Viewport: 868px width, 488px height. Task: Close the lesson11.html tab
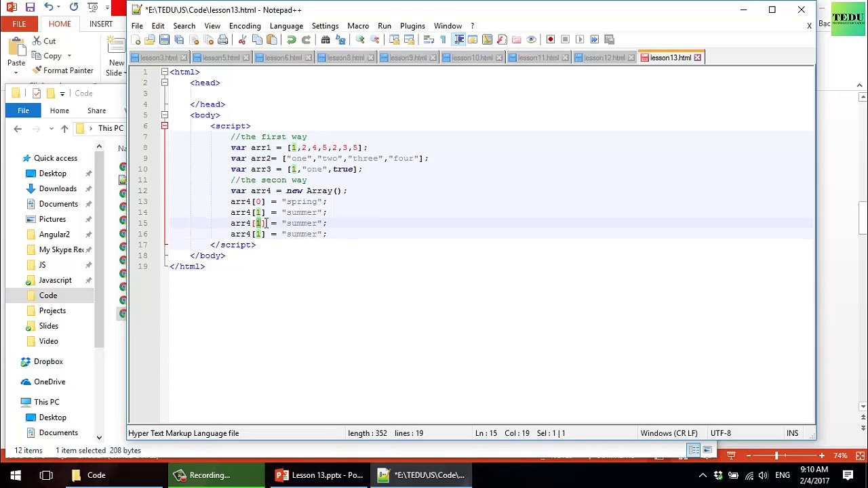tap(566, 58)
